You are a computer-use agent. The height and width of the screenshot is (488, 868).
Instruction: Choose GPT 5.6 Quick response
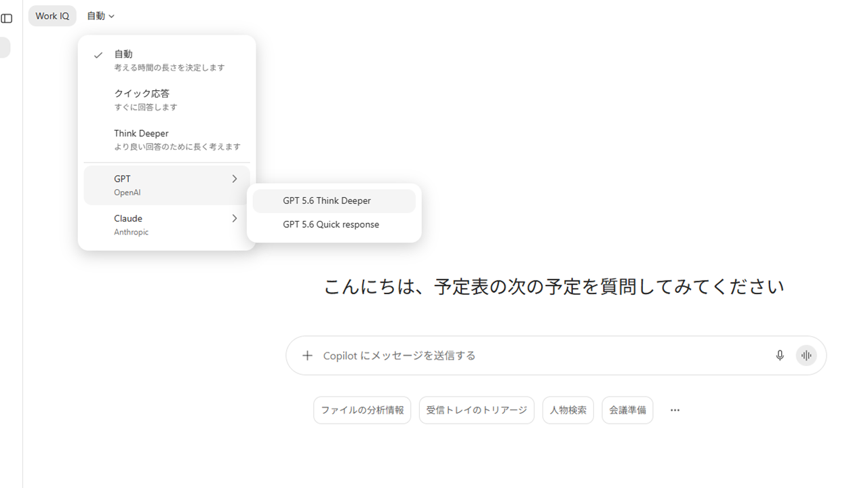pyautogui.click(x=334, y=224)
